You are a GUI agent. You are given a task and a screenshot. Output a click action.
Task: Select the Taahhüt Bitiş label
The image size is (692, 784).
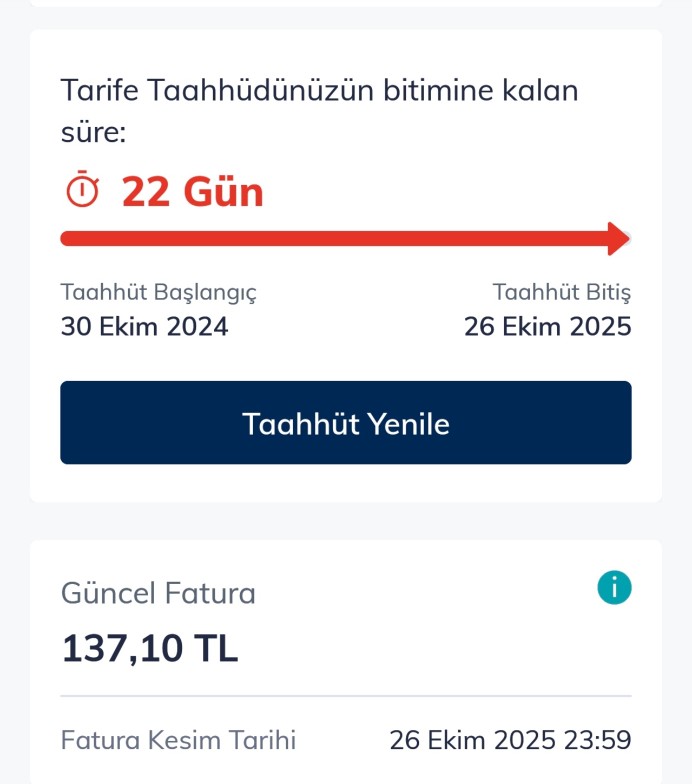[x=561, y=292]
